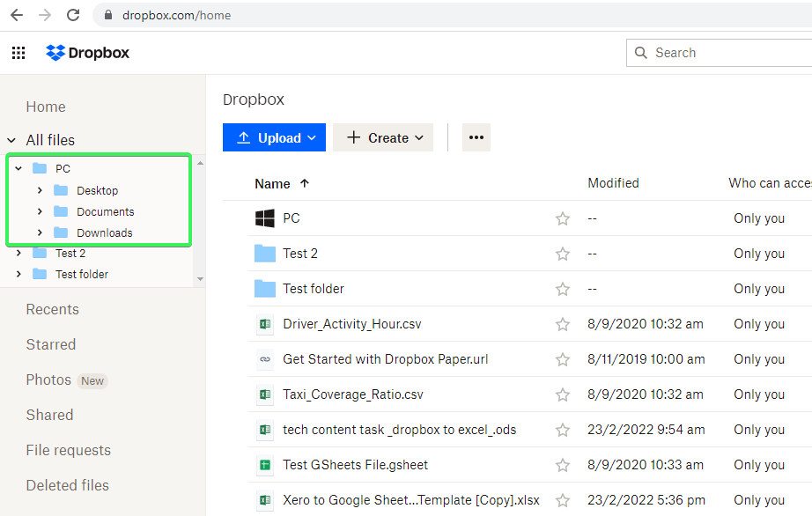This screenshot has height=516, width=812.
Task: Click the Test folder icon in file list
Action: pos(265,289)
